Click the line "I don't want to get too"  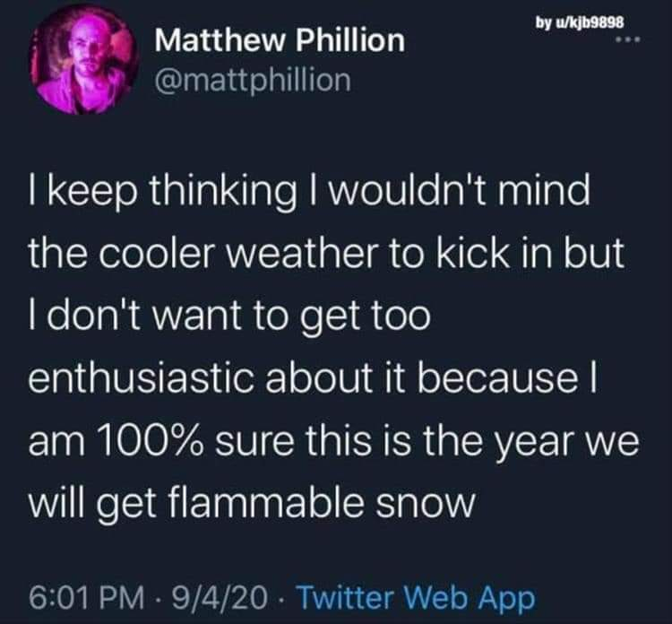point(229,316)
